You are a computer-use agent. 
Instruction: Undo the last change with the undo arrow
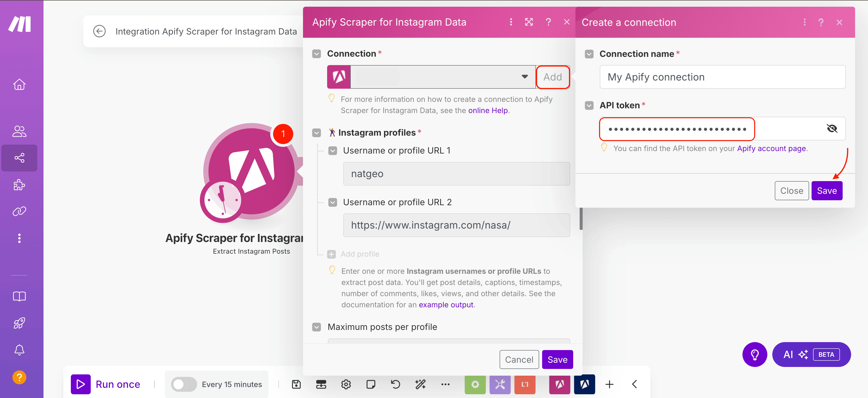[x=395, y=384]
